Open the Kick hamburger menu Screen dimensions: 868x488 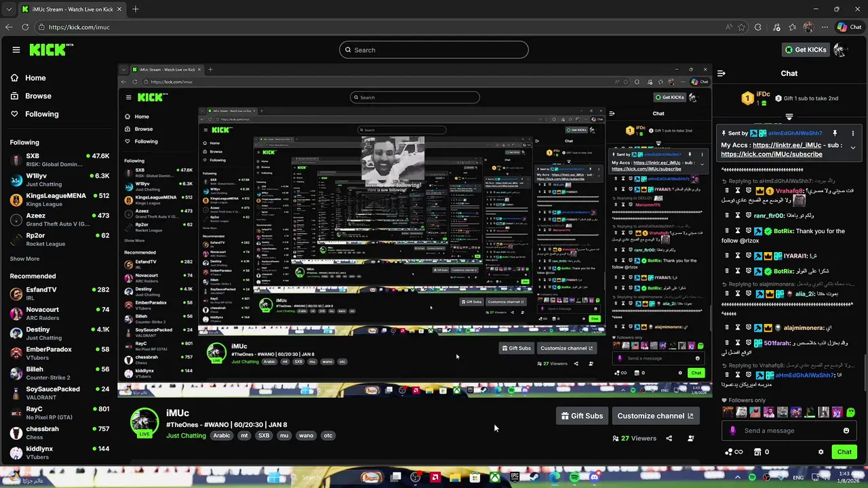(x=16, y=49)
